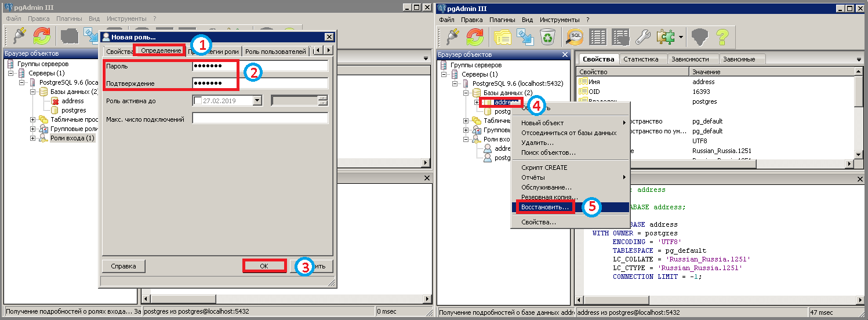Open object properties via yellow toolbar icon
The height and width of the screenshot is (320, 868).
(x=502, y=38)
